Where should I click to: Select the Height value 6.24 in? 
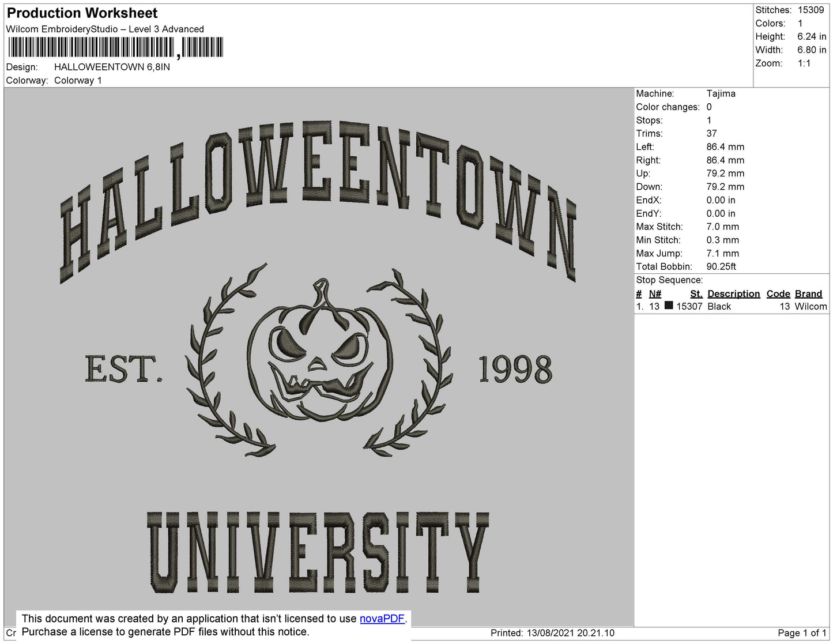(812, 37)
